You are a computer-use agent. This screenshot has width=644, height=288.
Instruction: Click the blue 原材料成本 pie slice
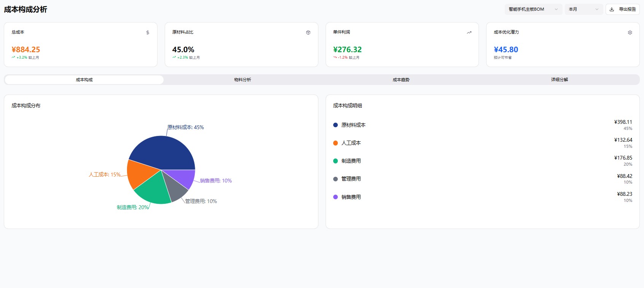point(164,152)
